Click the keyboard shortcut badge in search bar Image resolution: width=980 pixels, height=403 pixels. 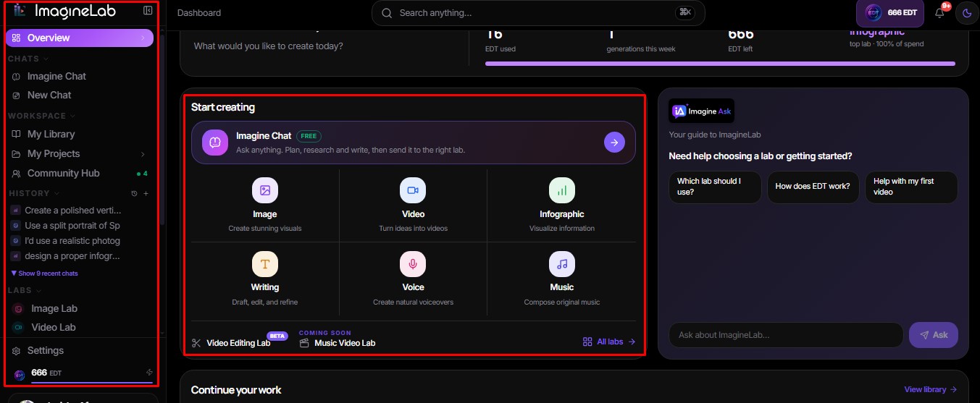pos(684,12)
